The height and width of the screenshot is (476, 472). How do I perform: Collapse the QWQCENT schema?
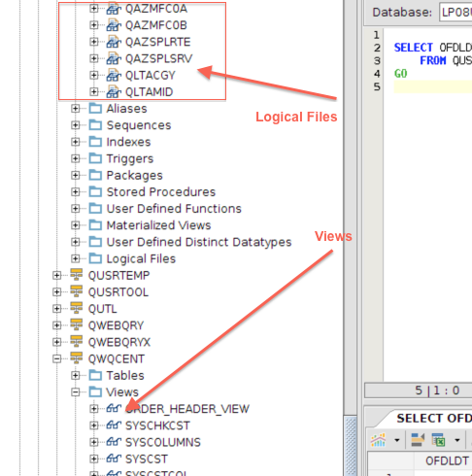point(56,358)
